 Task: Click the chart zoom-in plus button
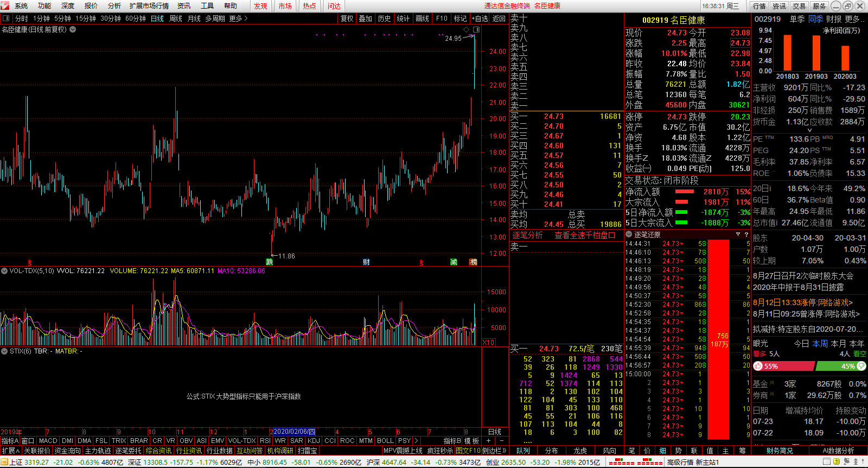488,441
